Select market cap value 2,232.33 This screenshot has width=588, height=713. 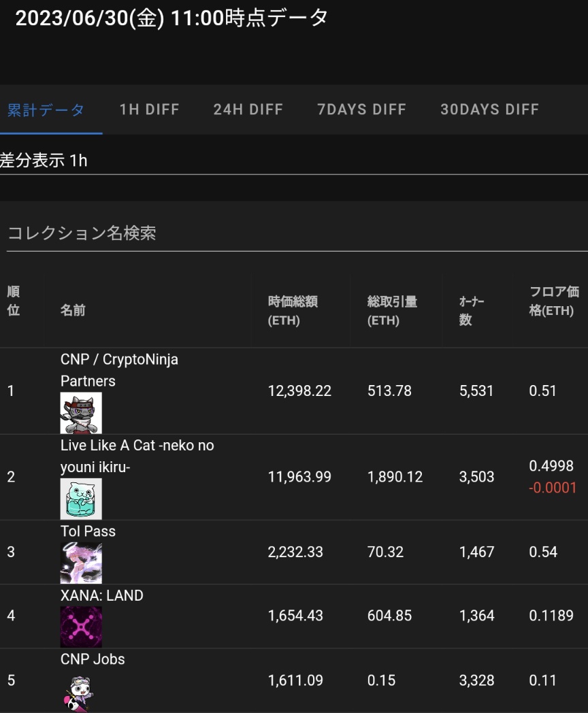click(x=295, y=552)
